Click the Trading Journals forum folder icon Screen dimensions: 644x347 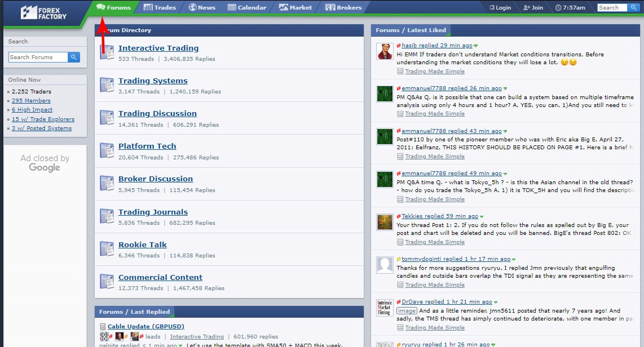click(107, 216)
